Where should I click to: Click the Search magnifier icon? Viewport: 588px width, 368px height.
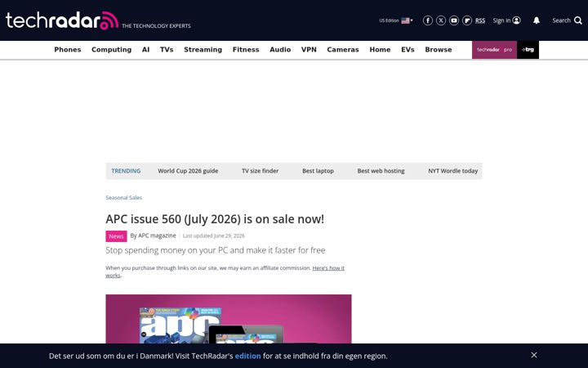(578, 20)
